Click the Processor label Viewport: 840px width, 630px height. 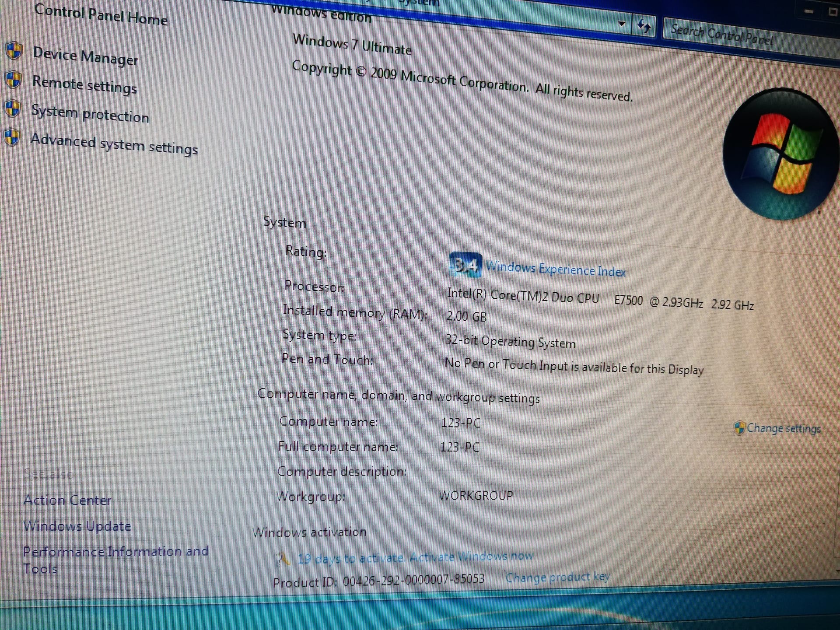(314, 286)
